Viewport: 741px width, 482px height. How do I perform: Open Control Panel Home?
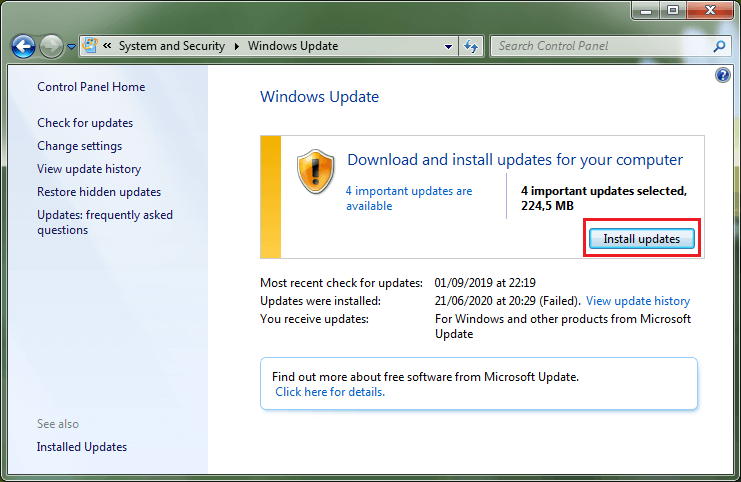click(x=91, y=87)
